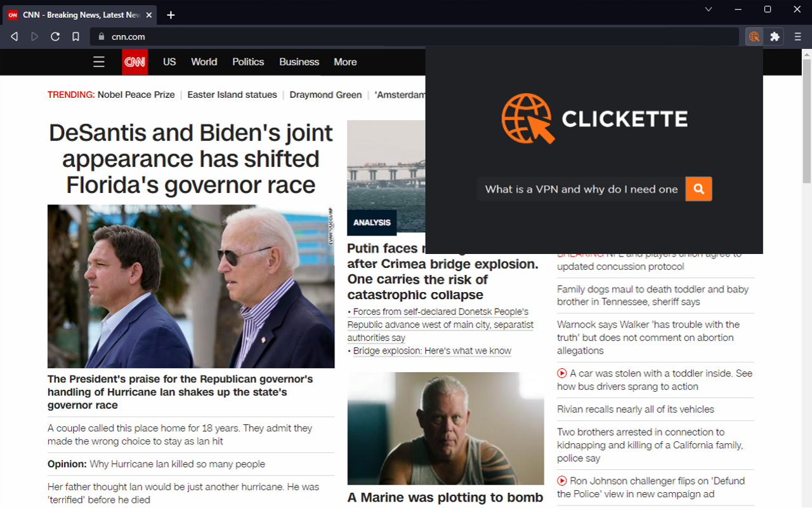This screenshot has width=812, height=508.
Task: Open updated concussion protocol story
Action: [650, 260]
